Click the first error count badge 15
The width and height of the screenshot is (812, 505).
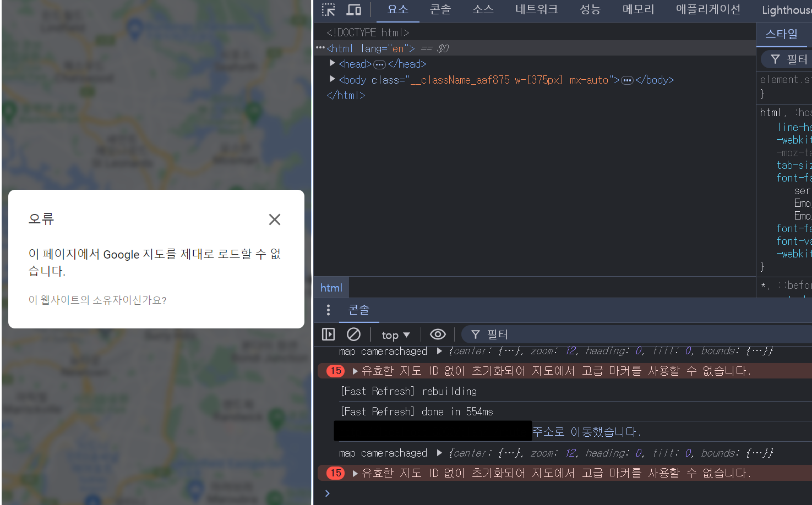point(335,371)
